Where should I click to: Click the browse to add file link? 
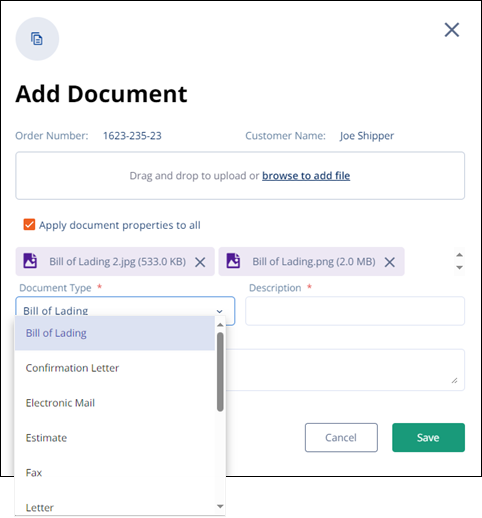[306, 176]
